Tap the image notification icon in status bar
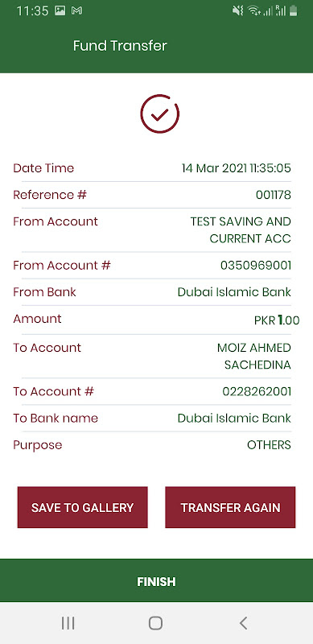The width and height of the screenshot is (313, 644). (60, 11)
